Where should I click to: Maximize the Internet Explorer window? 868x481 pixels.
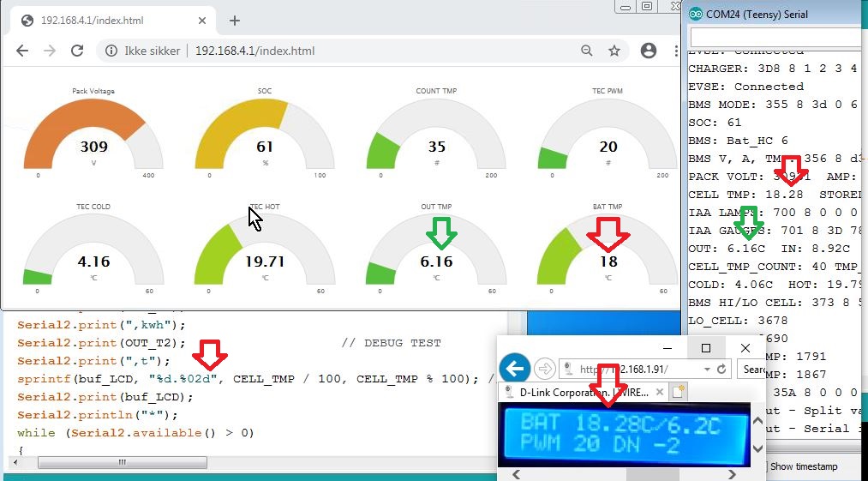tap(706, 348)
